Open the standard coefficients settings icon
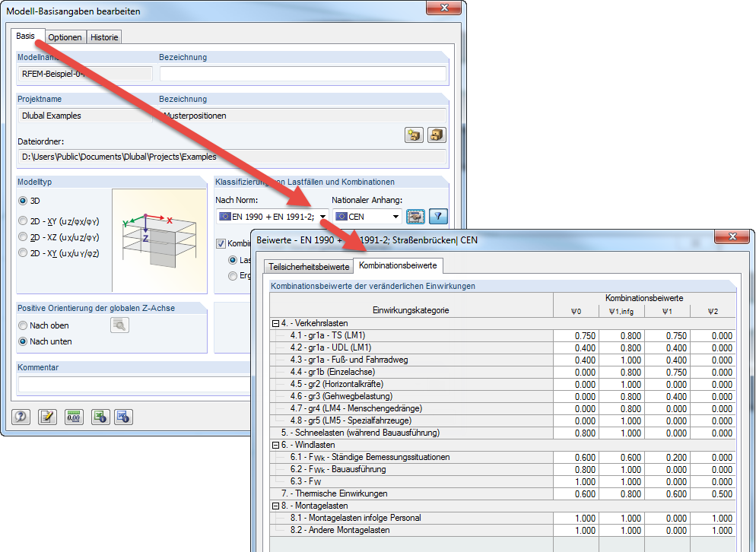 pos(415,217)
